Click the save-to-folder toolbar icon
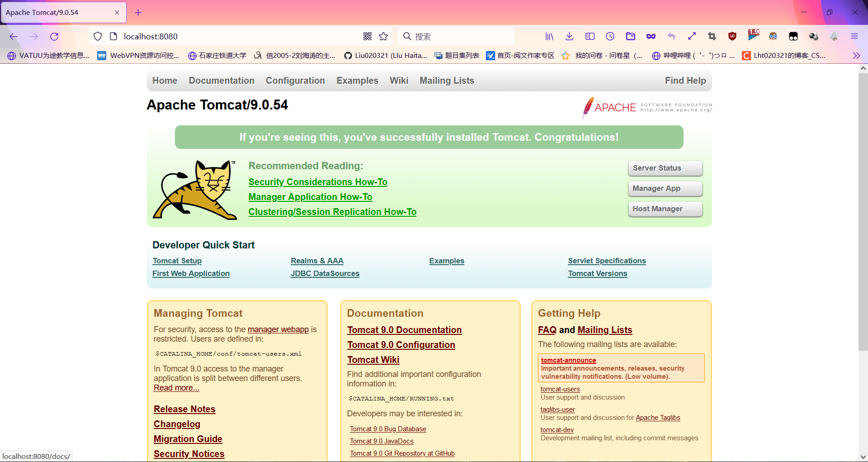The image size is (868, 462). (x=631, y=36)
